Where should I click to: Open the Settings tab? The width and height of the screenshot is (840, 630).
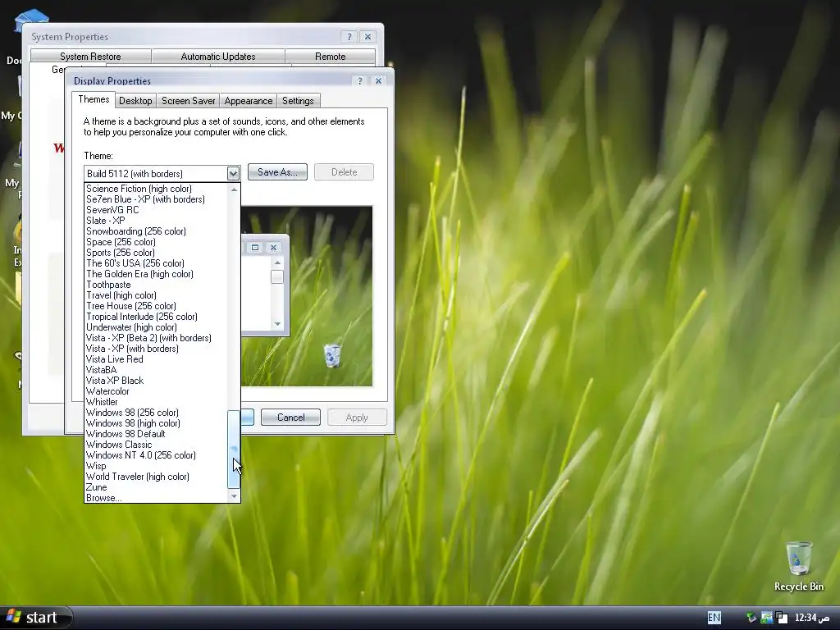(298, 101)
